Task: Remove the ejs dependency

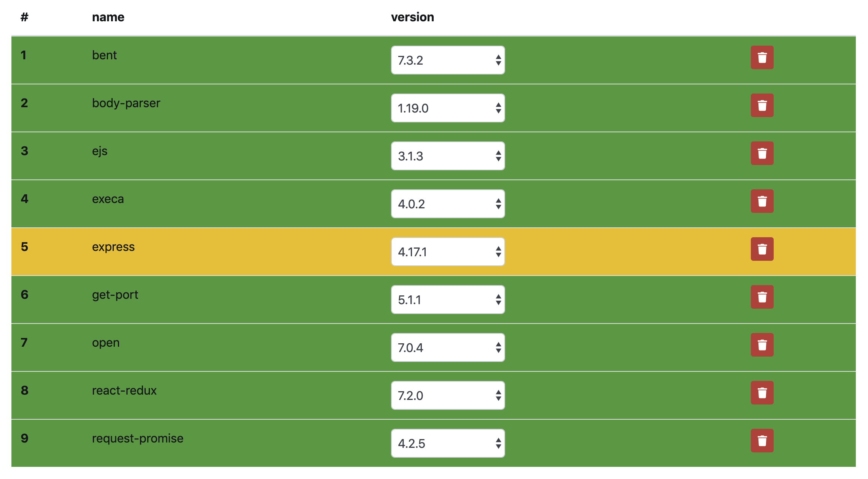Action: click(x=762, y=153)
